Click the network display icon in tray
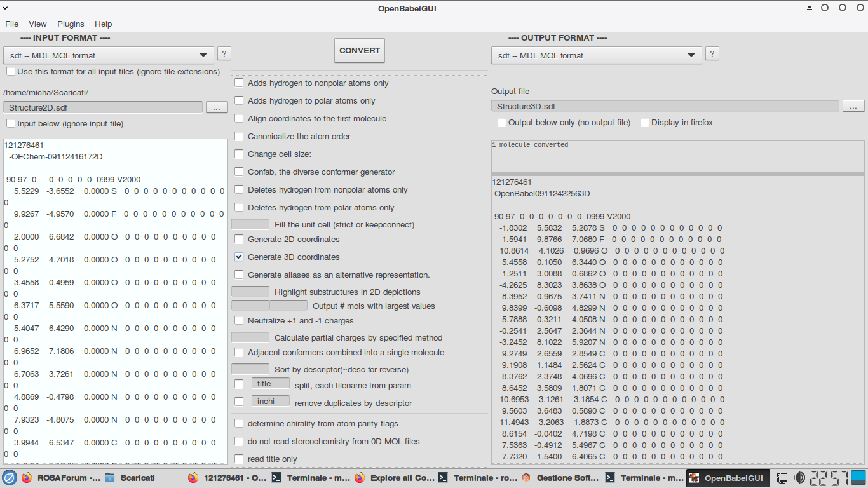Screen dimensions: 868x488 782,478
